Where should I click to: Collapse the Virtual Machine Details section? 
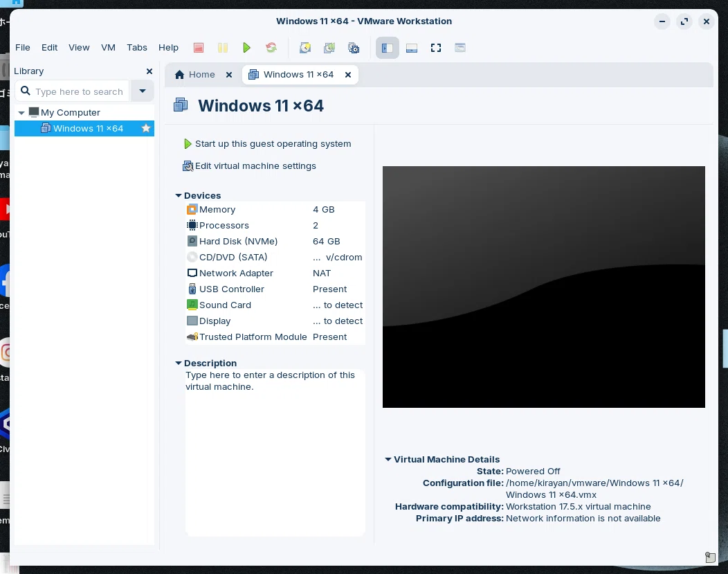388,459
